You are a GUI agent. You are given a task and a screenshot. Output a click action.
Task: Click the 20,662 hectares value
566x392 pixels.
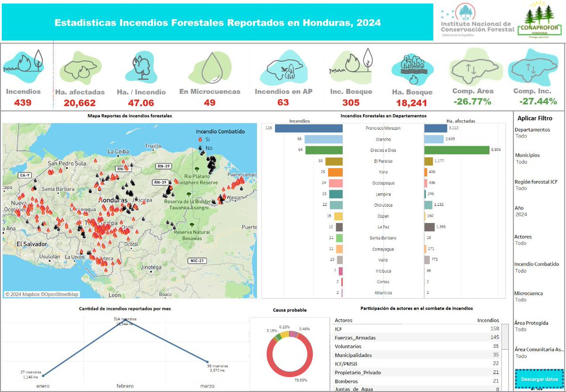80,103
